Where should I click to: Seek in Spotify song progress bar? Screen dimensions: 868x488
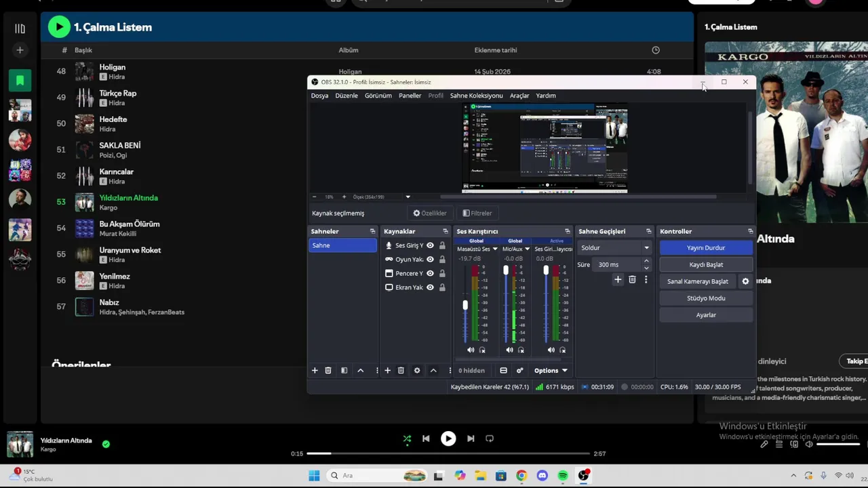pyautogui.click(x=448, y=453)
